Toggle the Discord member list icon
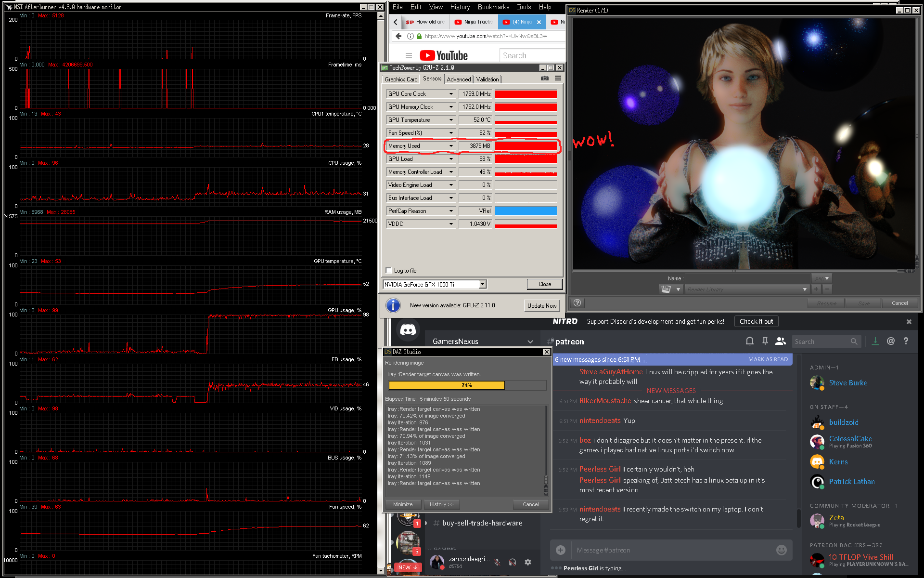Image resolution: width=924 pixels, height=578 pixels. coord(780,342)
